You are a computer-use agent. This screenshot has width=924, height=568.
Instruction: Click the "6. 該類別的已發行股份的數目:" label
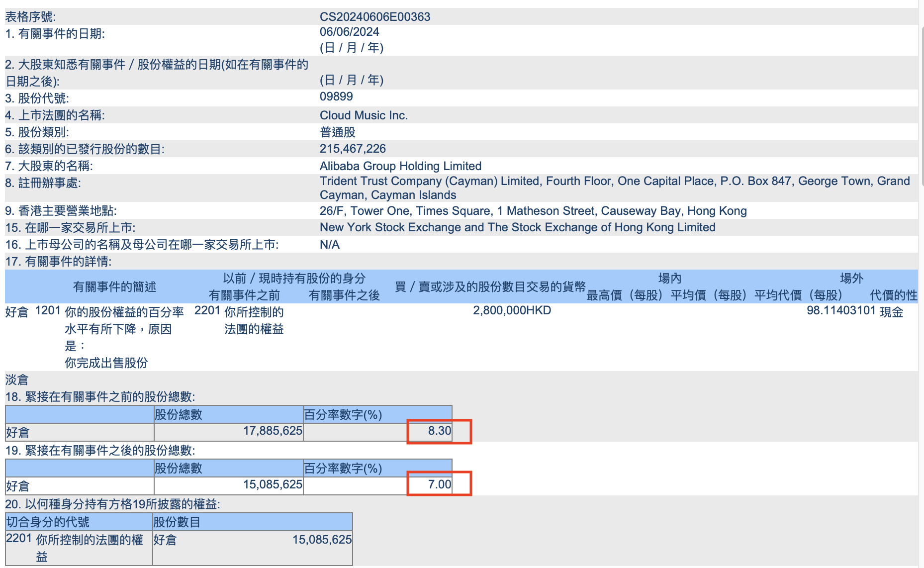[x=85, y=149]
